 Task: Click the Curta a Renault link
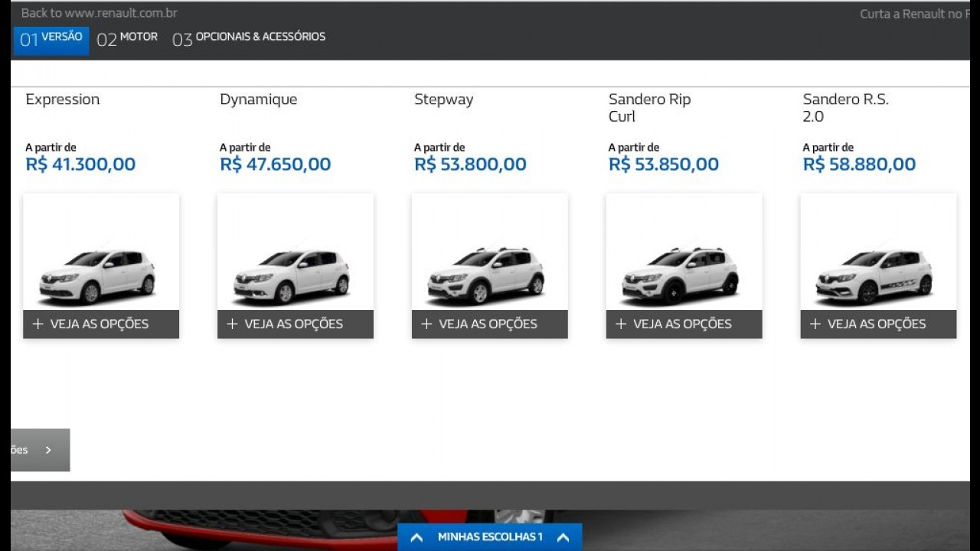(x=914, y=14)
